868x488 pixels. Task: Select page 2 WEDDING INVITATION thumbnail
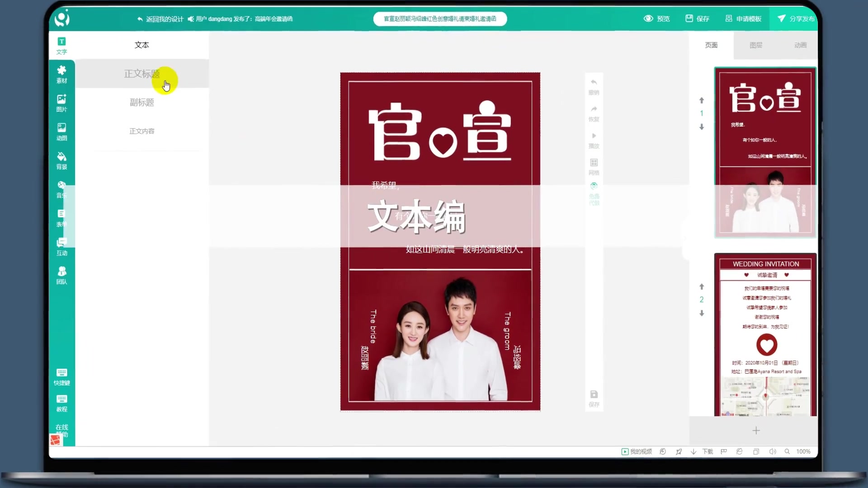pyautogui.click(x=765, y=334)
